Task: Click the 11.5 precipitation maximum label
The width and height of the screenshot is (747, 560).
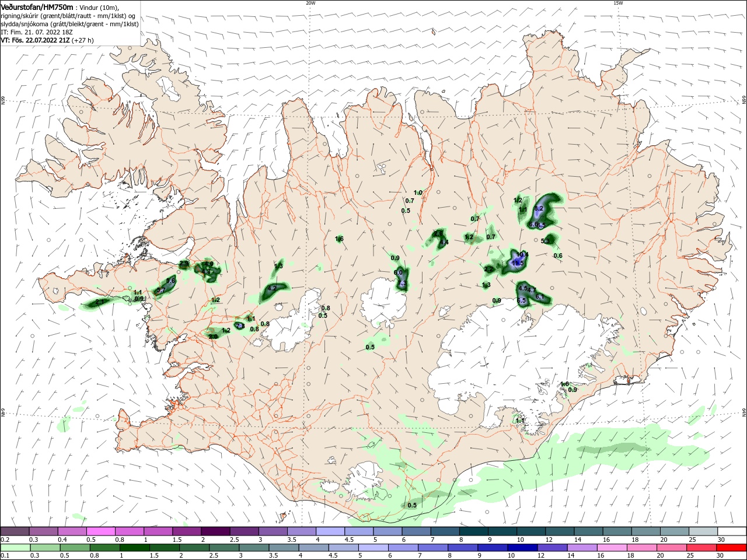Action: (518, 264)
